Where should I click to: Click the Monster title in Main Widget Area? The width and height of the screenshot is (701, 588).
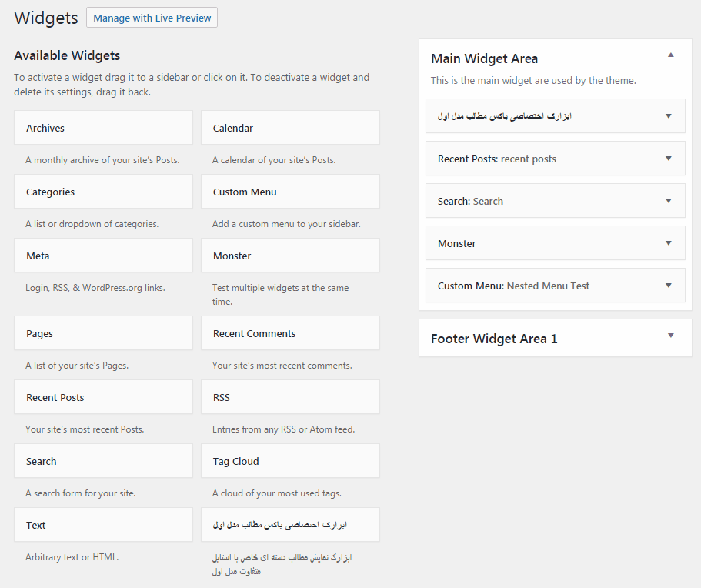point(456,244)
